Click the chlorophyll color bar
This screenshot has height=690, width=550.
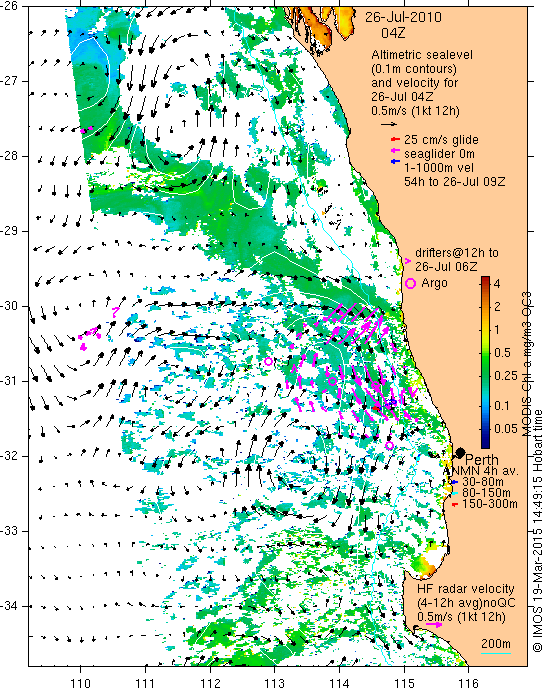pyautogui.click(x=485, y=362)
